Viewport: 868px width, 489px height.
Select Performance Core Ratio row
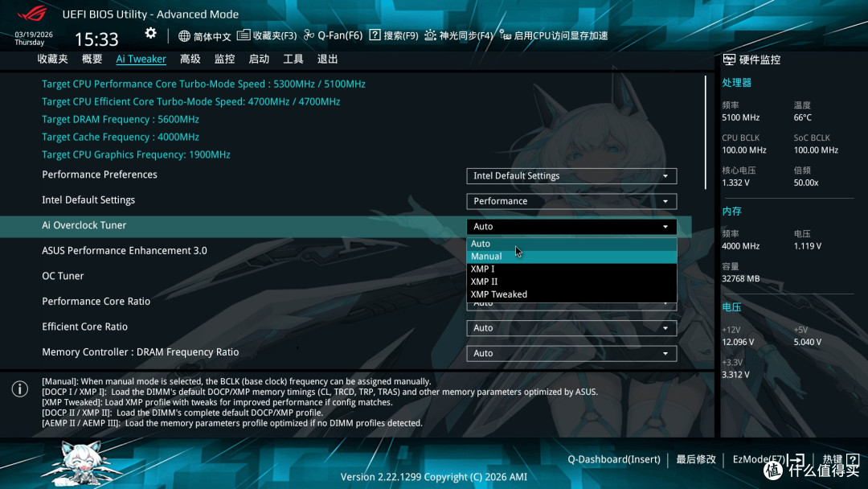96,302
